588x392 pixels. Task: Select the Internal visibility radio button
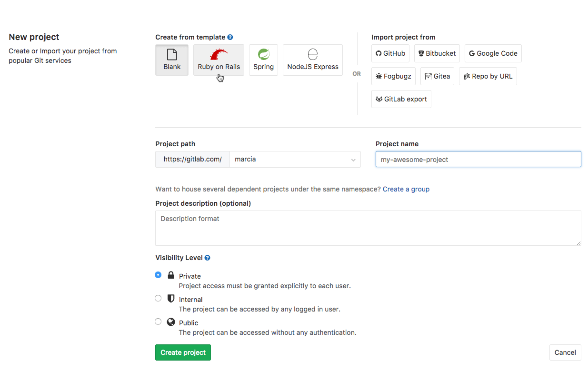[158, 298]
